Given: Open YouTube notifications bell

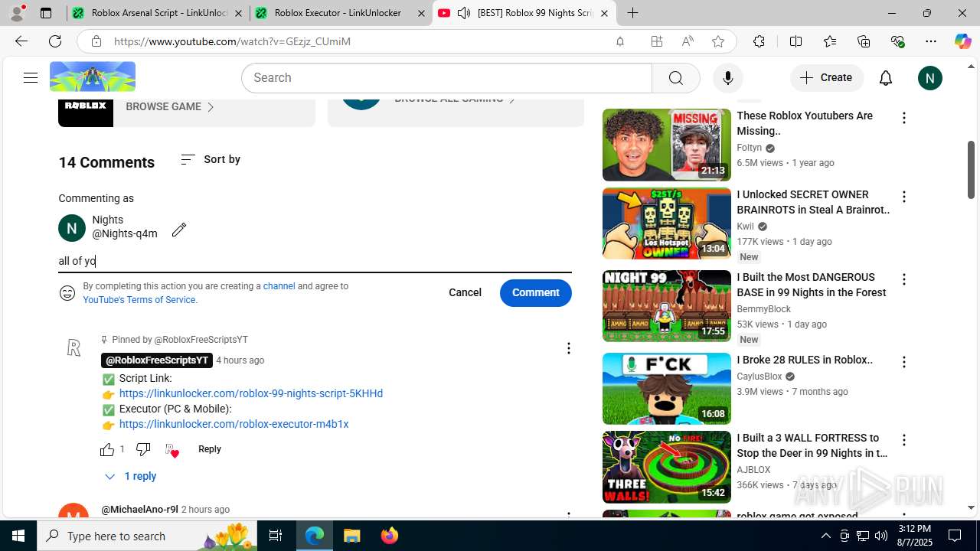Looking at the screenshot, I should tap(886, 78).
